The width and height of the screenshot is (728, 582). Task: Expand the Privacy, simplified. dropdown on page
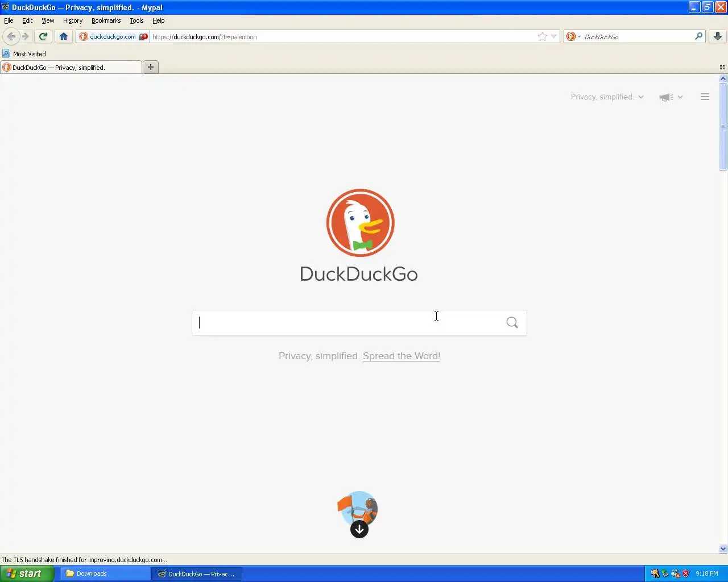tap(607, 97)
